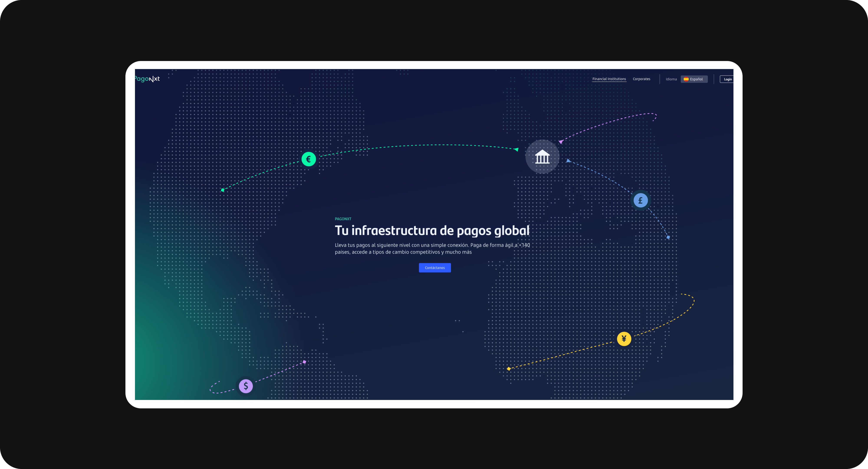This screenshot has width=868, height=469.
Task: Click the purple dollar coin icon
Action: pyautogui.click(x=246, y=386)
